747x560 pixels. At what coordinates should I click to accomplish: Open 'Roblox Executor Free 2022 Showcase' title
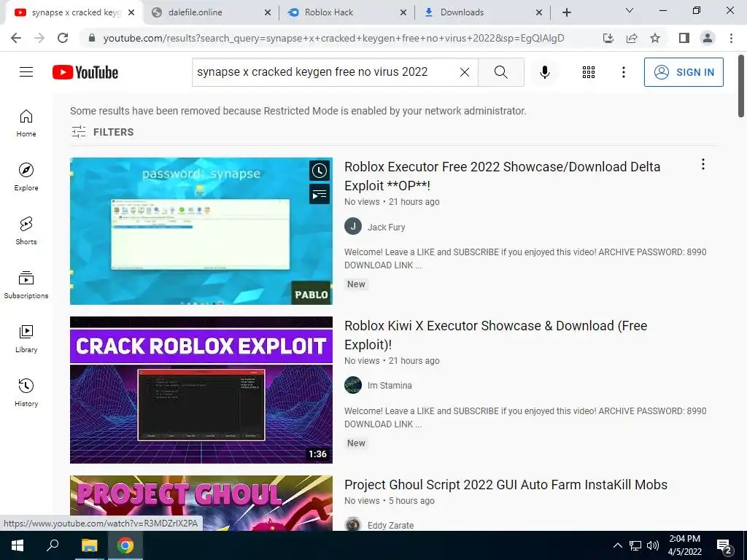502,176
